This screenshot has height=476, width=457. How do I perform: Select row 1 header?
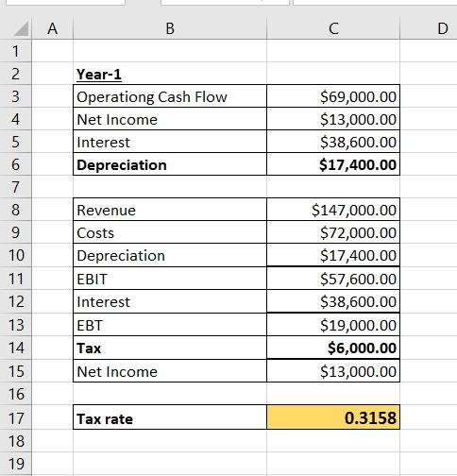[16, 51]
